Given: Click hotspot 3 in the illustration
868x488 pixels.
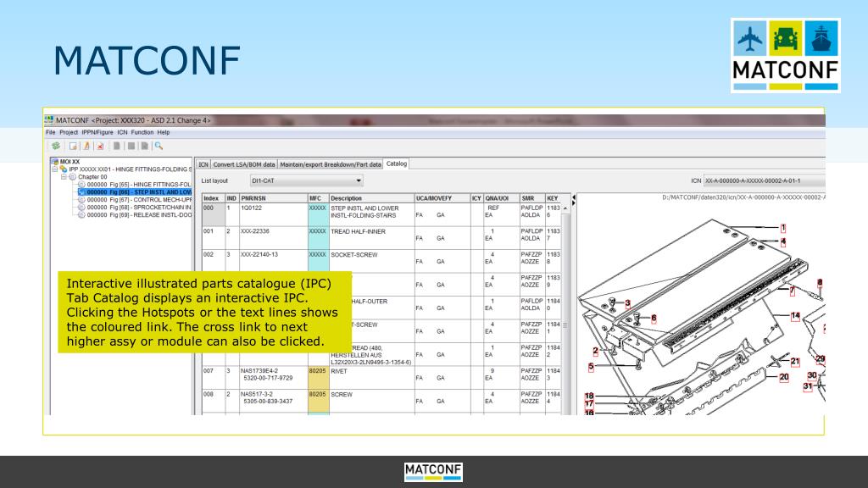Looking at the screenshot, I should pos(628,303).
